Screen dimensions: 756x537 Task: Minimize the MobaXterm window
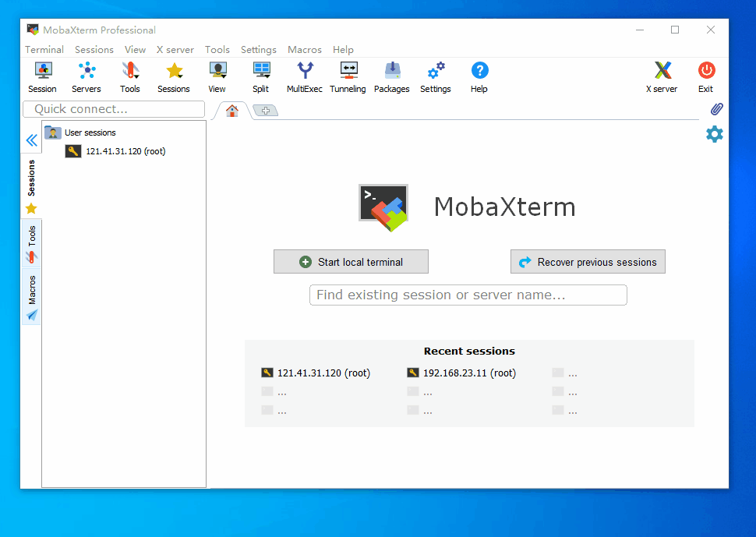click(640, 30)
